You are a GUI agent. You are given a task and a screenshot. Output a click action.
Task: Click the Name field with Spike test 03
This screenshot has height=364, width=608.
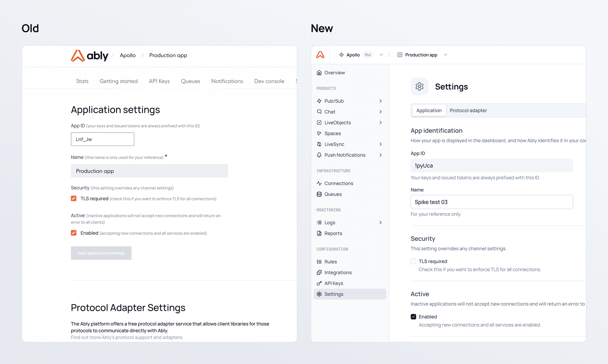[x=492, y=202]
